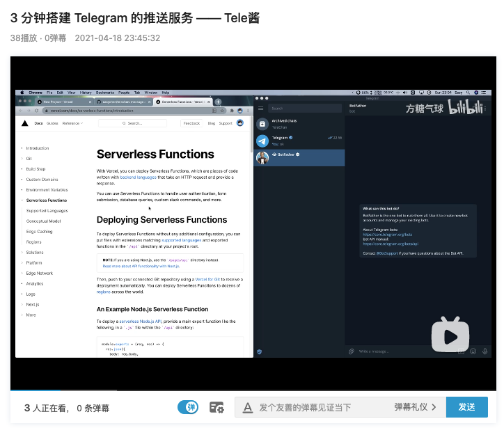This screenshot has height=428, width=504.
Task: Open the Apple menu in recorded desktop
Action: (x=22, y=93)
